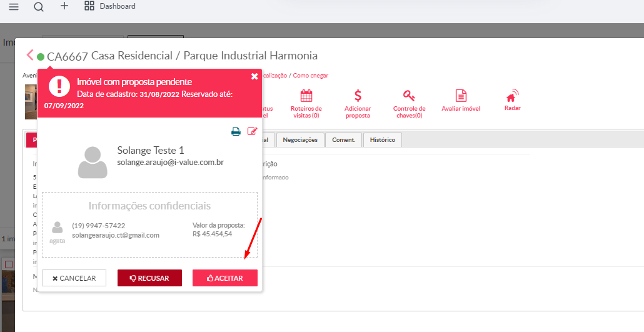Open the hamburger menu icon
This screenshot has height=332, width=644.
click(14, 7)
